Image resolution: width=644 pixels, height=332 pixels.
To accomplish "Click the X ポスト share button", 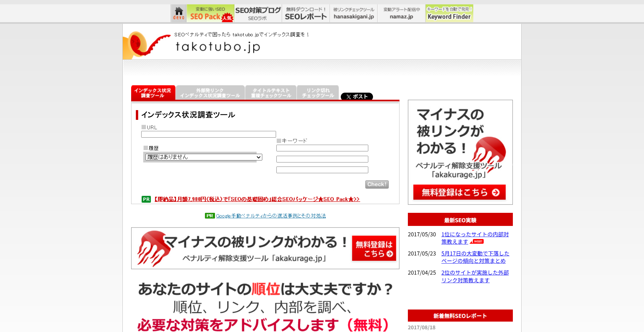I will (x=357, y=97).
